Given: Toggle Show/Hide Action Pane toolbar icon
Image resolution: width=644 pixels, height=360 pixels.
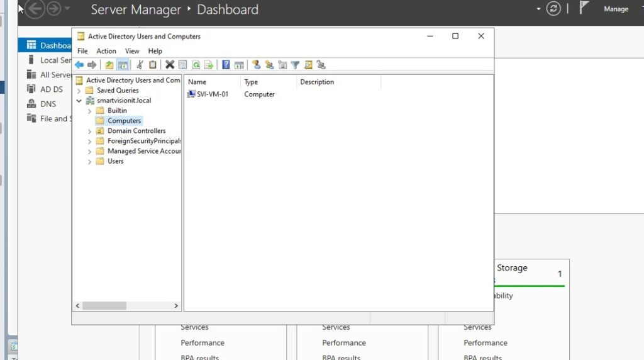Looking at the screenshot, I should [x=239, y=65].
